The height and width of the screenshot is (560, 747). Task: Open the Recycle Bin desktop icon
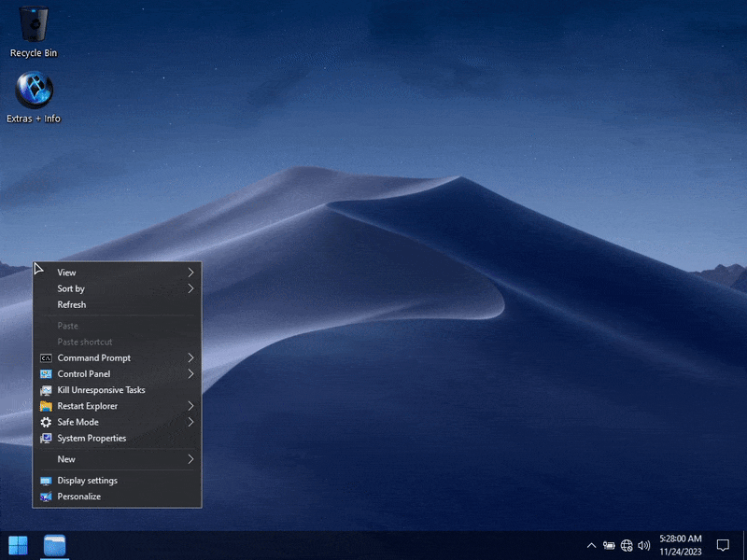click(x=34, y=32)
